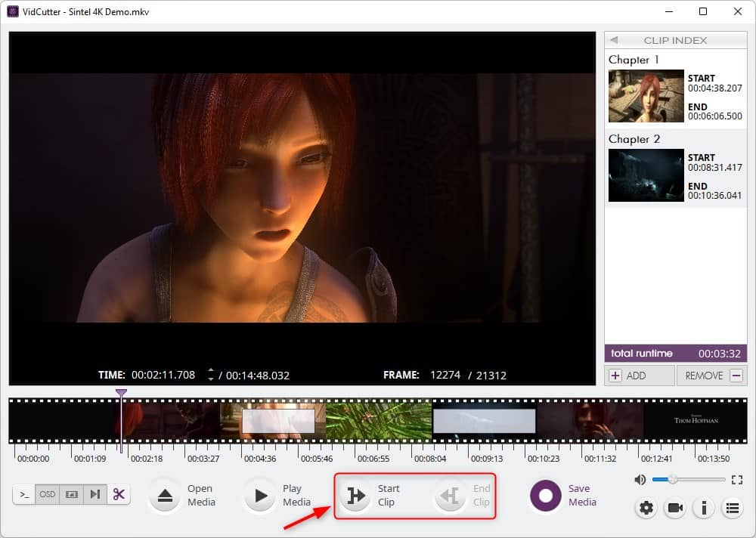Click the Start Clip text label
Screen dimensions: 756x538
coord(388,495)
